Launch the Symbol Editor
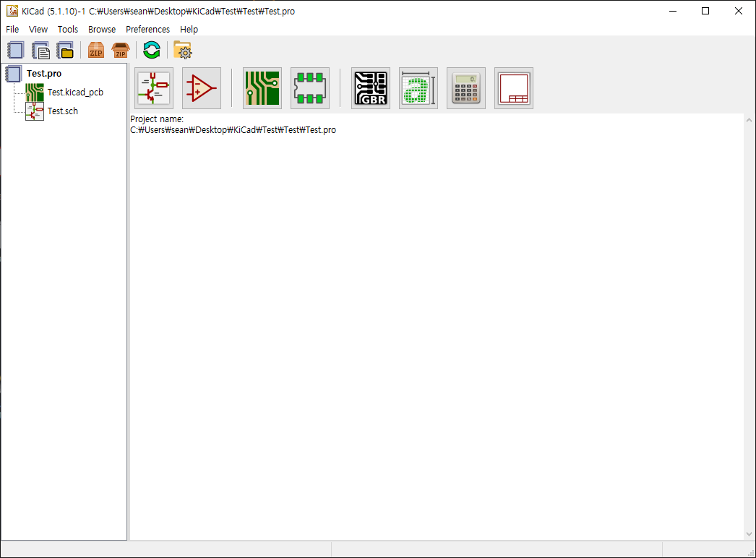This screenshot has height=558, width=756. point(202,88)
